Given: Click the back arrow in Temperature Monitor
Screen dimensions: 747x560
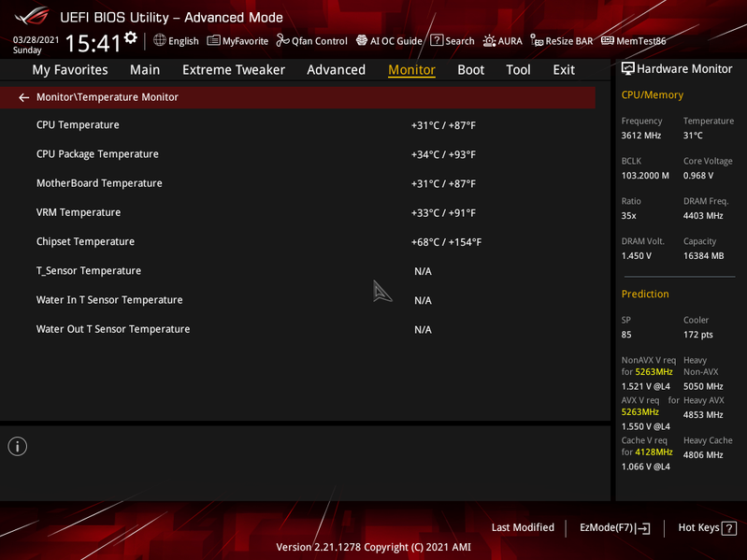Looking at the screenshot, I should point(23,97).
